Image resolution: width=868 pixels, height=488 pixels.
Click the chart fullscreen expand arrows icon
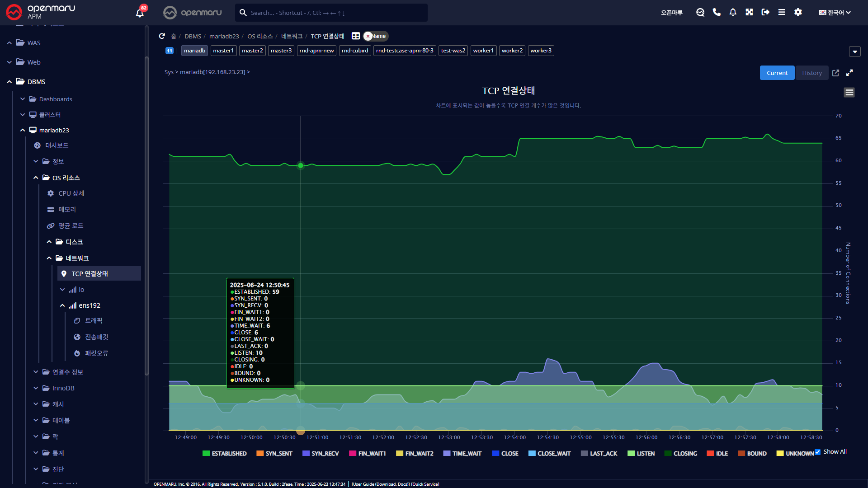(x=849, y=73)
